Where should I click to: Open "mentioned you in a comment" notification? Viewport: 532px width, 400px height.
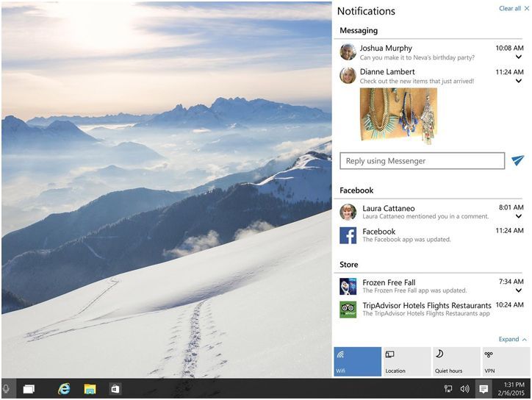pos(425,216)
